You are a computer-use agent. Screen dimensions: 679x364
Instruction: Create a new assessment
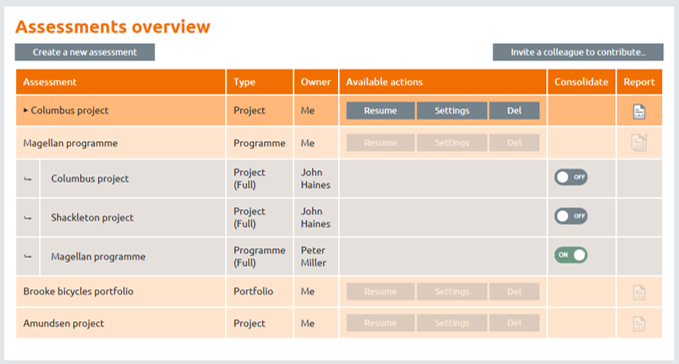tap(85, 52)
